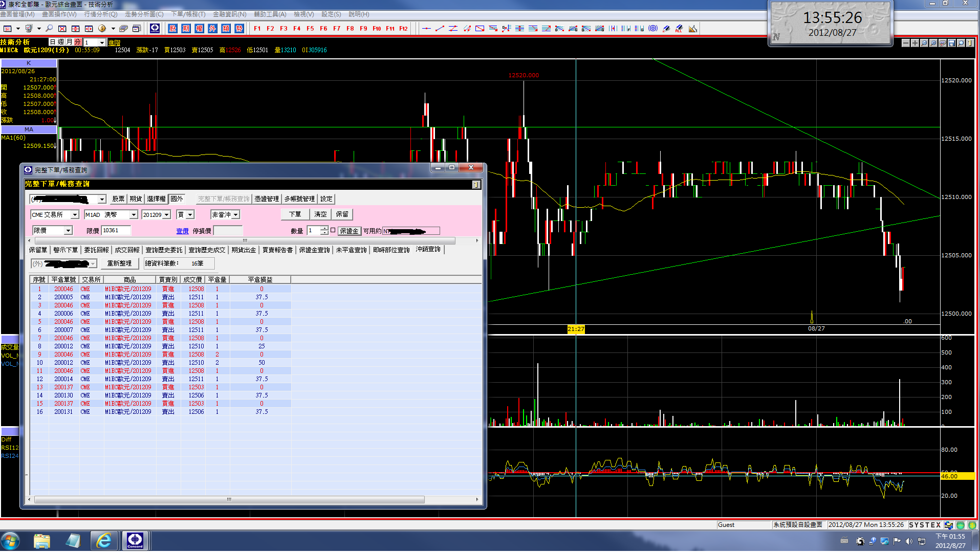
Task: Select the 股票 order type toggle
Action: pyautogui.click(x=118, y=199)
